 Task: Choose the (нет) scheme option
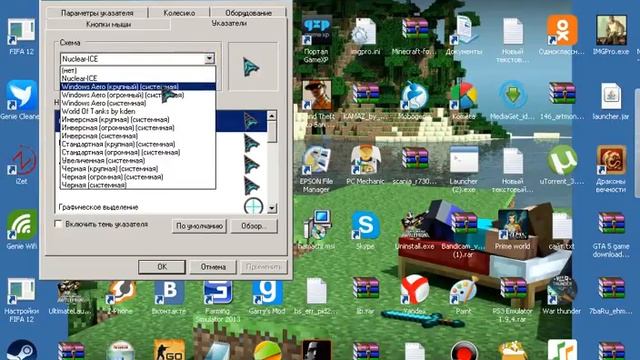tap(138, 70)
